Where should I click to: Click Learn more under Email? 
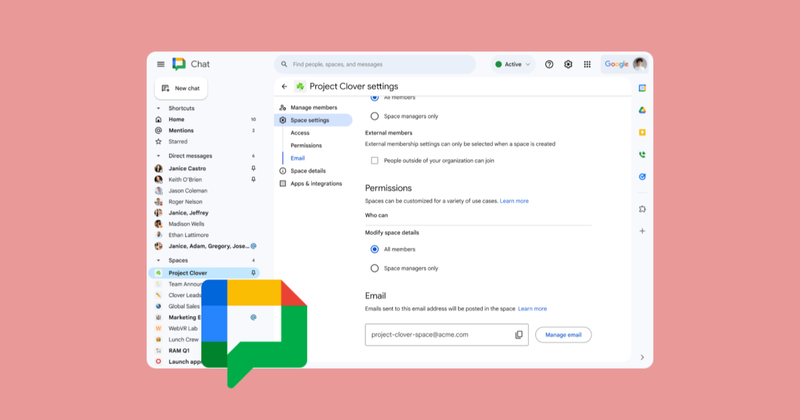(532, 309)
